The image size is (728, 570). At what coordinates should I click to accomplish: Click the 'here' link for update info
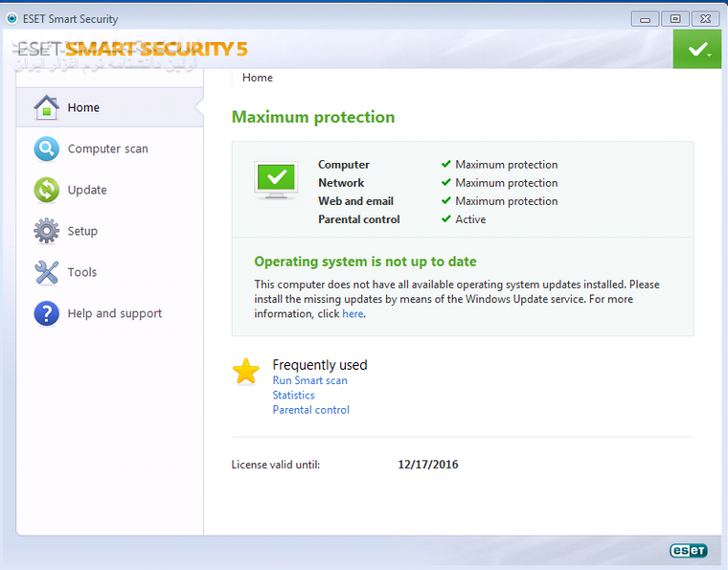click(353, 314)
